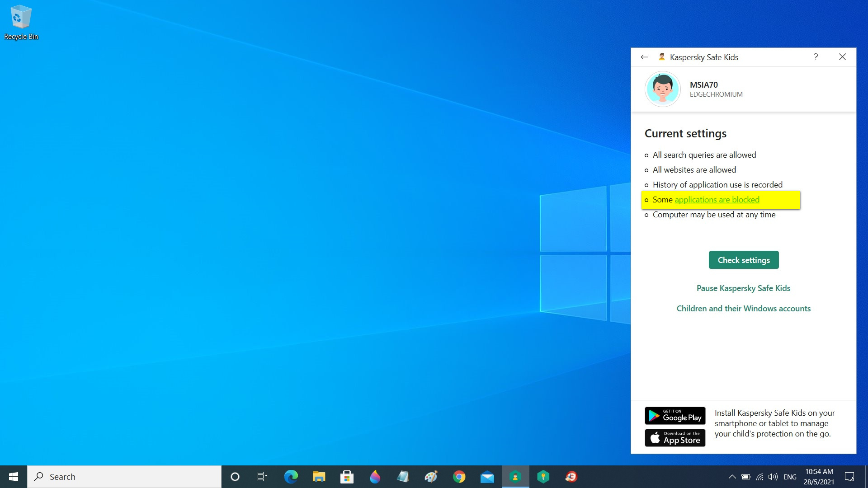Expand hidden system tray icons chevron

click(732, 477)
